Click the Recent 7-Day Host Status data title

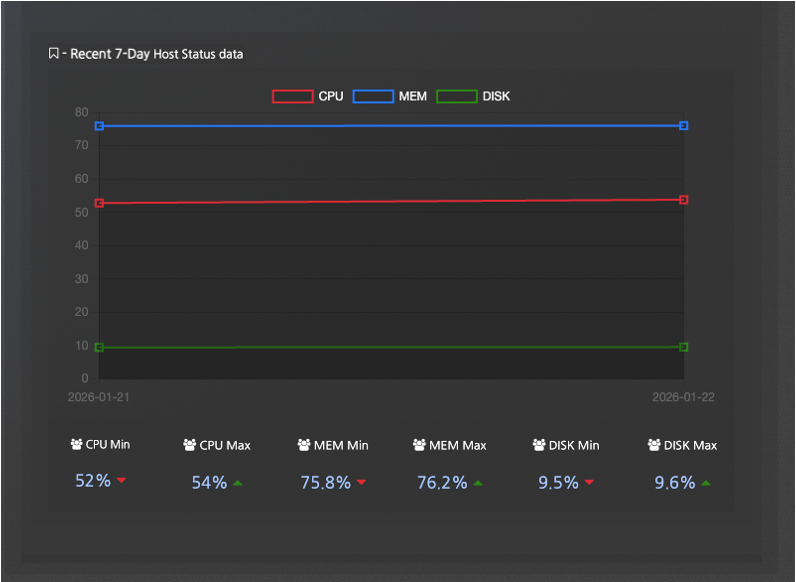coord(156,54)
